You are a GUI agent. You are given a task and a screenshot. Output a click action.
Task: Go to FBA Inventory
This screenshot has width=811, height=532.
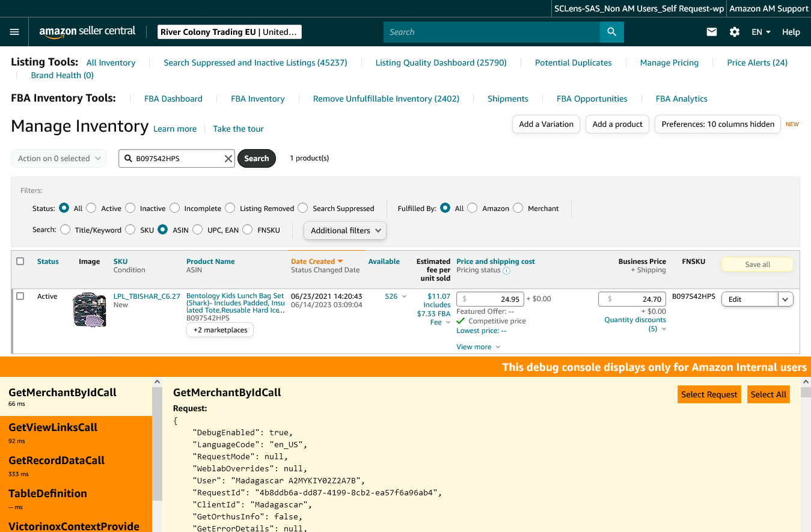pyautogui.click(x=258, y=99)
